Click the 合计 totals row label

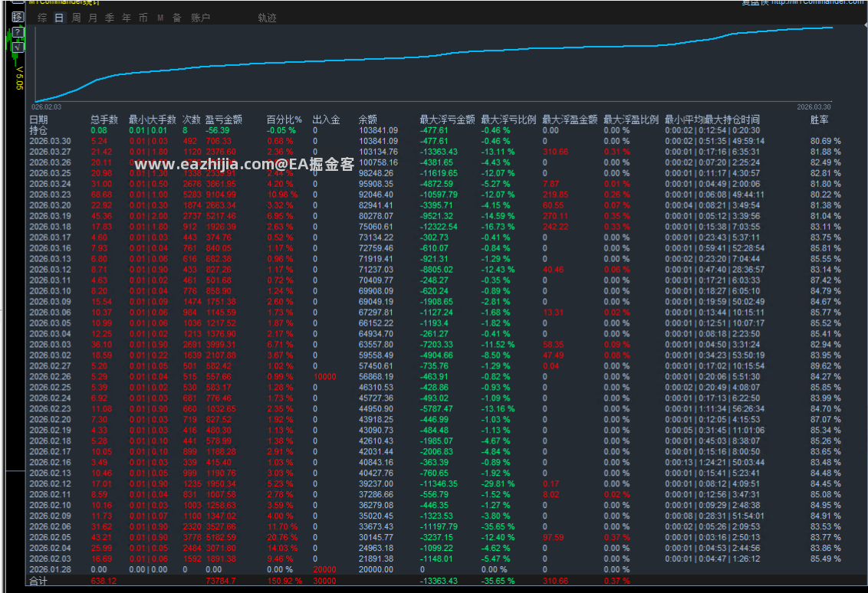click(x=39, y=581)
